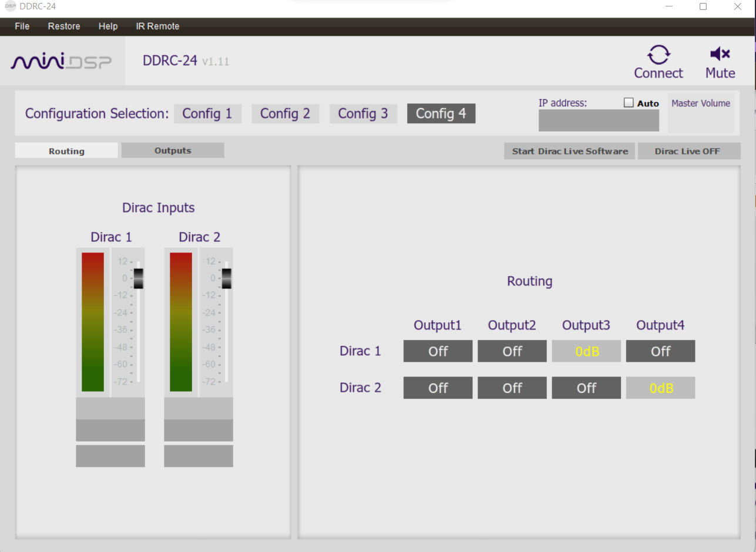Switch to the Outputs tab

[x=173, y=150]
